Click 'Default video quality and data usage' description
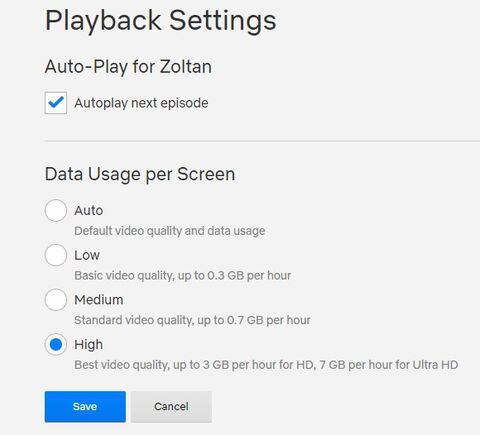Image resolution: width=480 pixels, height=435 pixels. 170,231
